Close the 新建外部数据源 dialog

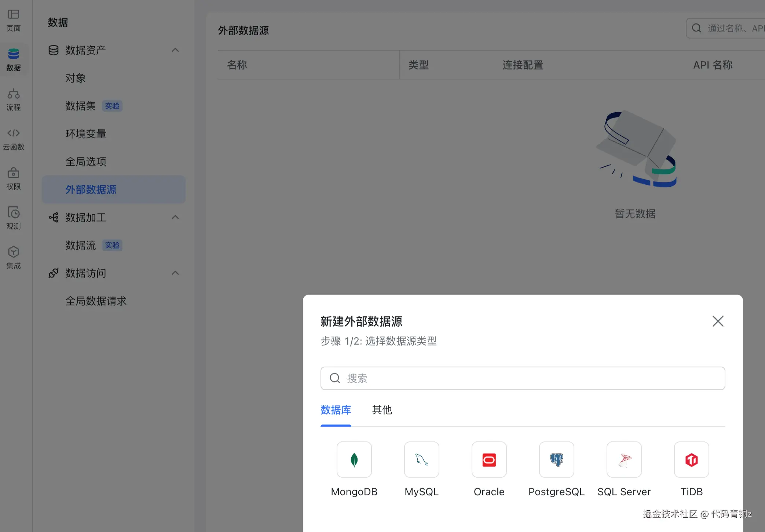(x=718, y=321)
